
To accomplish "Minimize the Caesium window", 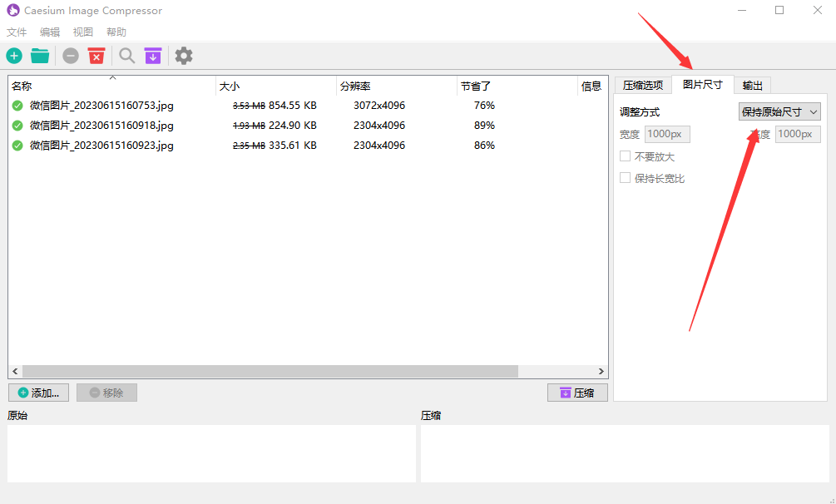I will coord(742,10).
